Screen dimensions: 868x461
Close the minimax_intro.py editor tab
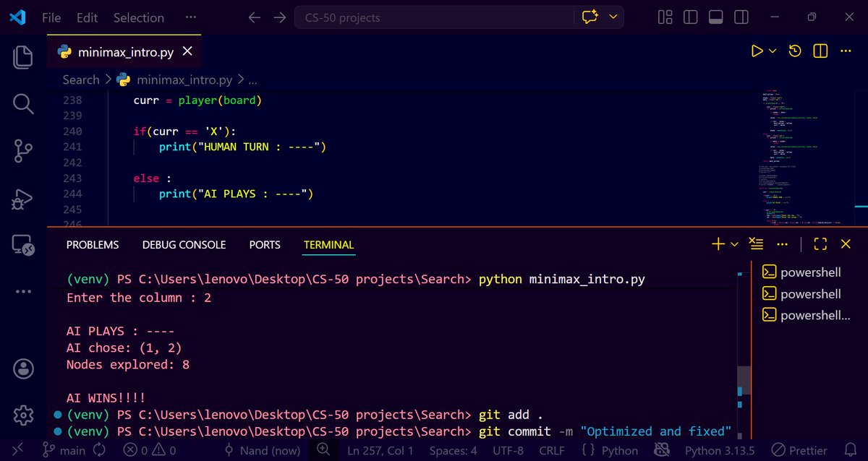(187, 52)
